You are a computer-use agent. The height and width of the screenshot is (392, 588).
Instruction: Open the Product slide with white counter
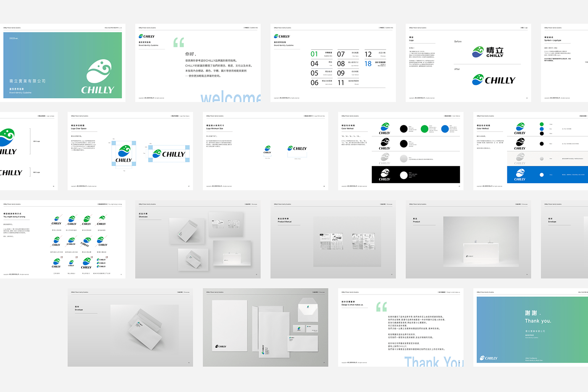(x=468, y=239)
